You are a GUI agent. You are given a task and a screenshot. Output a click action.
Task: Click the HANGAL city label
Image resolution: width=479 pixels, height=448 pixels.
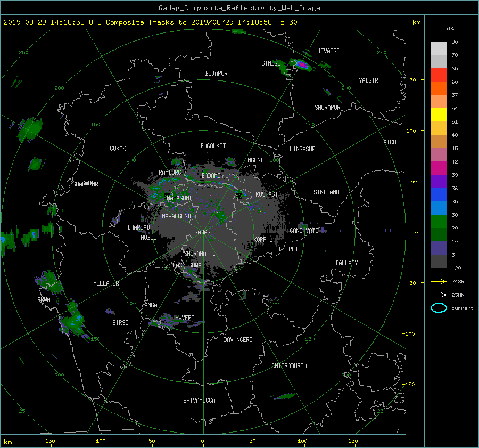[x=150, y=305]
